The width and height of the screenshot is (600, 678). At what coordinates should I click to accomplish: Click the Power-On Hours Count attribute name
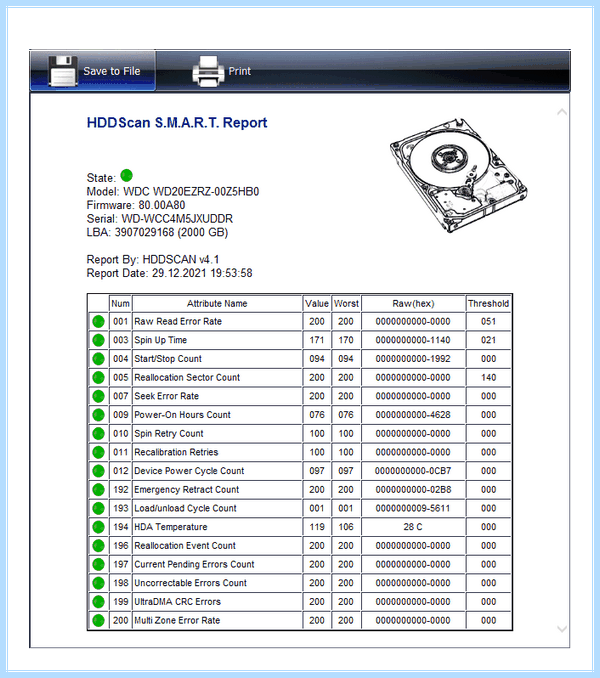tap(182, 415)
